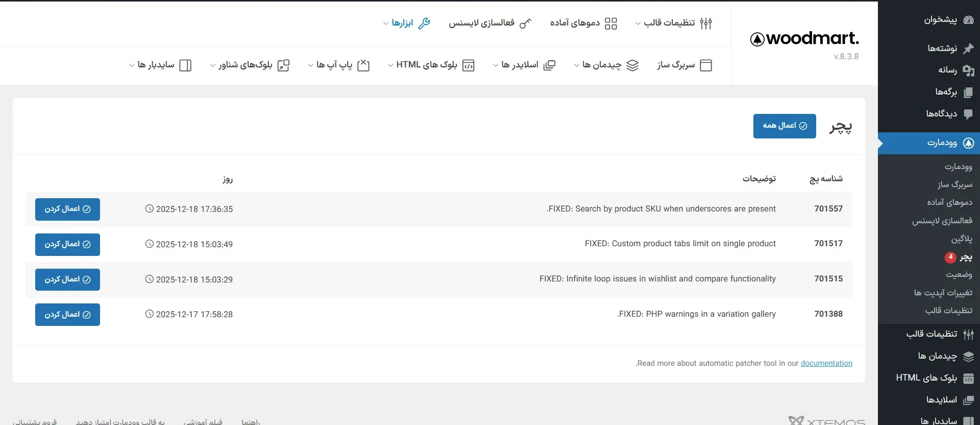Image resolution: width=980 pixels, height=425 pixels.
Task: Click the WoodMart logo at the top
Action: click(x=804, y=39)
